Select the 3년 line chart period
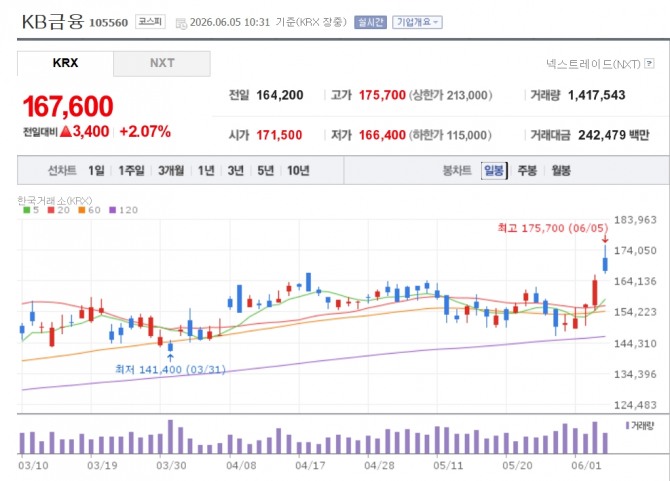 click(x=235, y=171)
